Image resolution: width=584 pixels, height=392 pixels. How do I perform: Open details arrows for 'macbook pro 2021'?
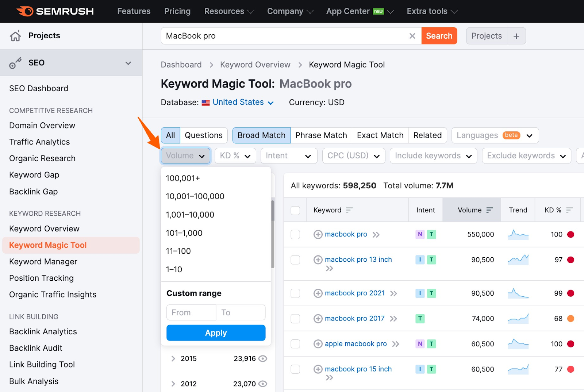[393, 293]
